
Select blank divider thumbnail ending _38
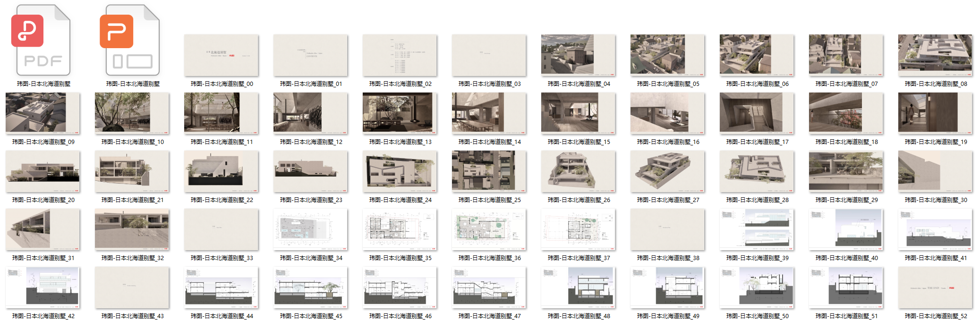point(667,229)
